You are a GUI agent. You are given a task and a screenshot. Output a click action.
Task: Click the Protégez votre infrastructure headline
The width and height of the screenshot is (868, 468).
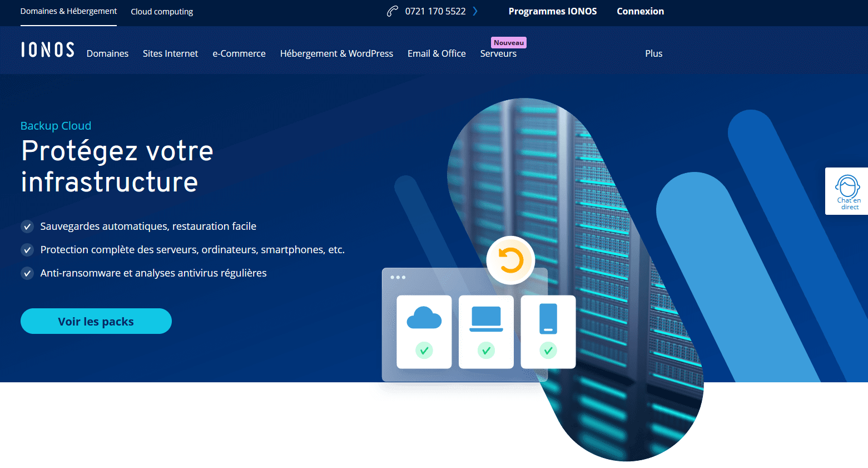tap(117, 166)
